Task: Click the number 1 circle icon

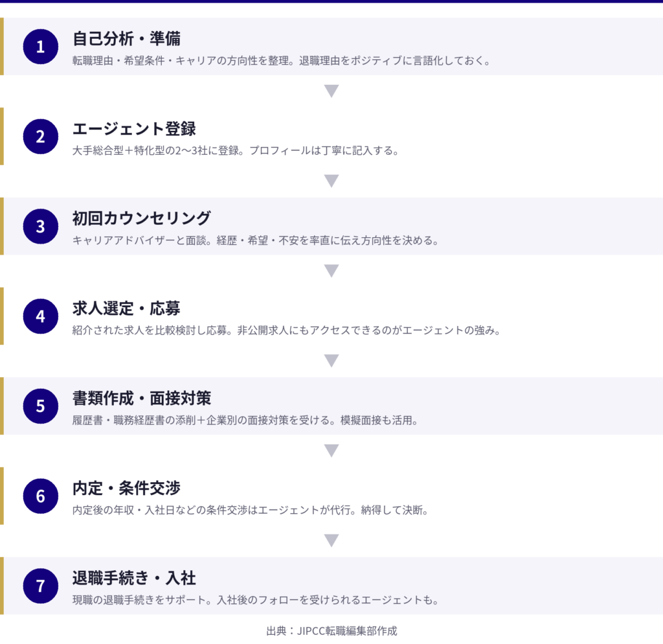Action: (41, 47)
